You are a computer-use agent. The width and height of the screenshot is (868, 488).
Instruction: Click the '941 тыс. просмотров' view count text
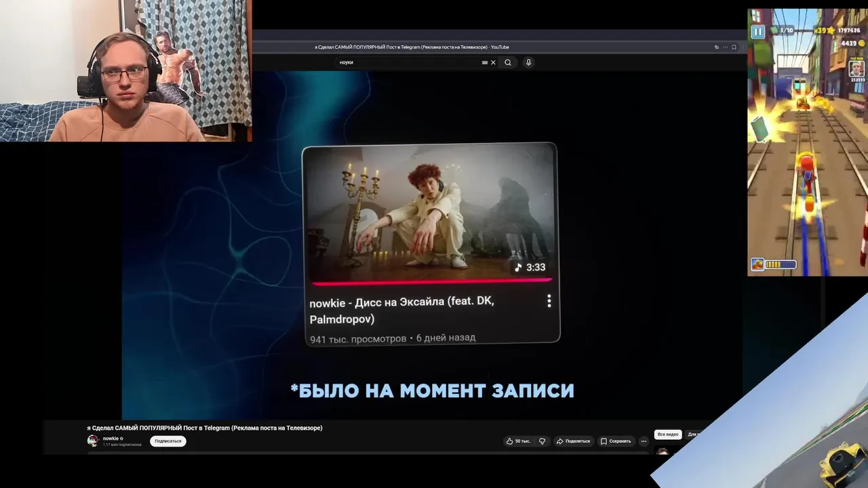358,338
